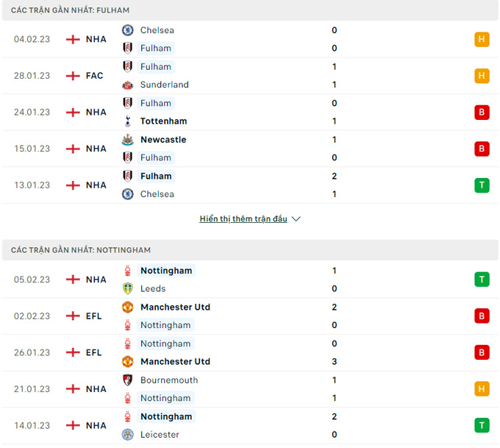Click Newcastle crest icon
The image size is (500, 448).
tap(127, 140)
